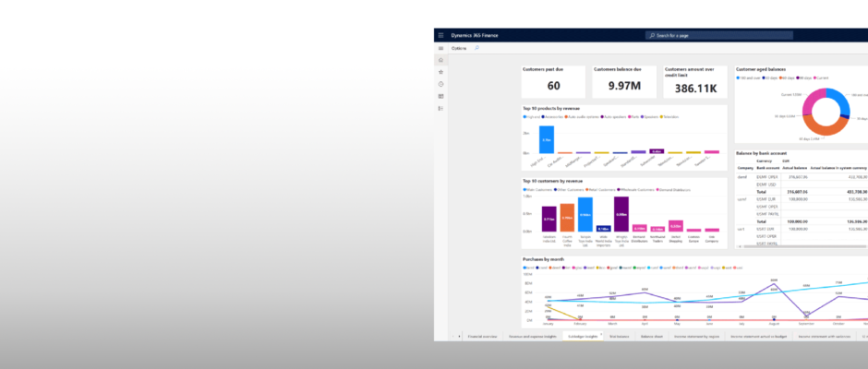Select the tall blue bar in products chart
The width and height of the screenshot is (868, 369).
point(547,139)
